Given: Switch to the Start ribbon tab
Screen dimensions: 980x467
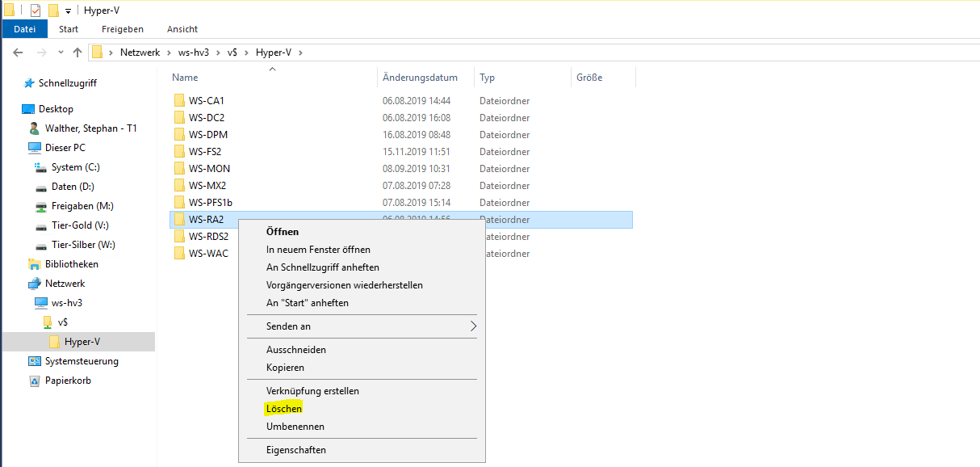Looking at the screenshot, I should [x=69, y=29].
